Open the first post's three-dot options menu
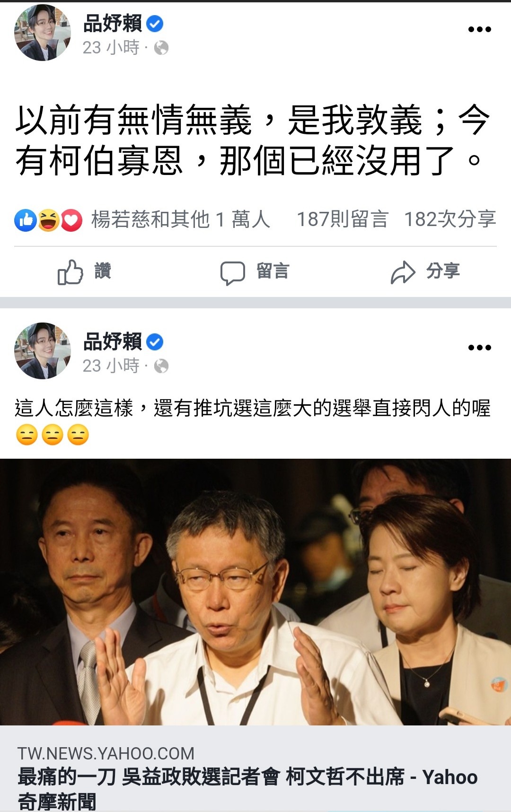This screenshot has height=812, width=511. [x=479, y=29]
